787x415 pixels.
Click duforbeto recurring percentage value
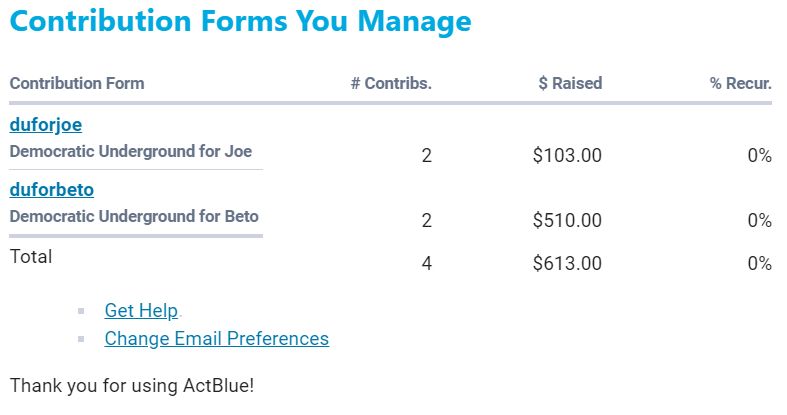click(759, 220)
